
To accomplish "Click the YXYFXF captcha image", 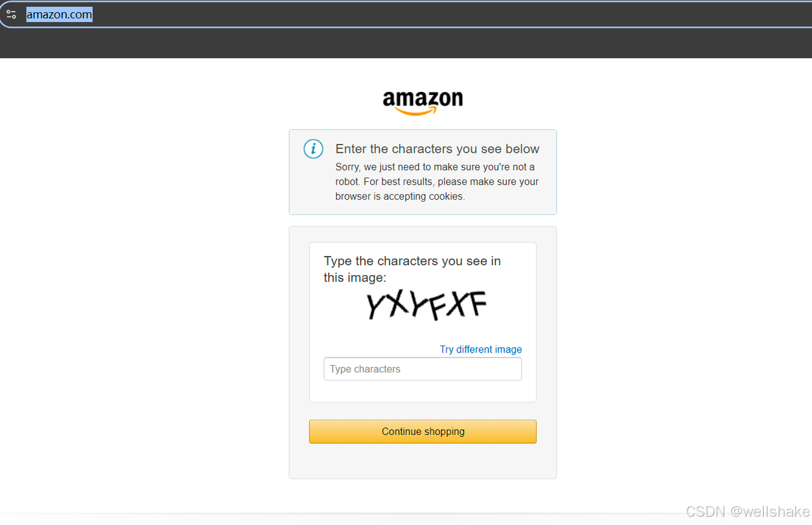I will pyautogui.click(x=426, y=306).
